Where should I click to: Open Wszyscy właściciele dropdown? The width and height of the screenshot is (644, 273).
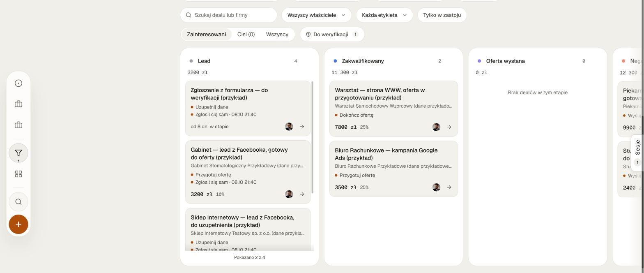point(316,15)
